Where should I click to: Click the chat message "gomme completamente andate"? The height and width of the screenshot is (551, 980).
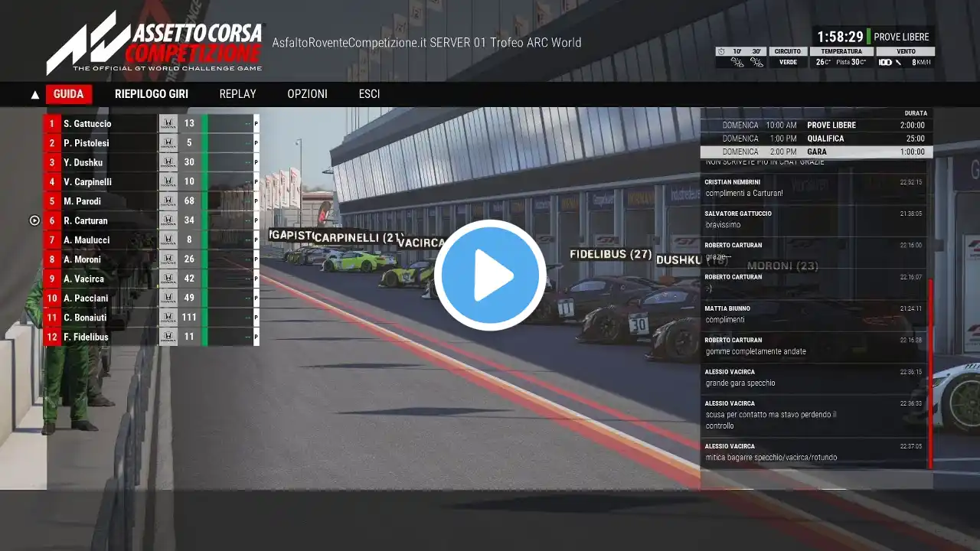(x=756, y=351)
